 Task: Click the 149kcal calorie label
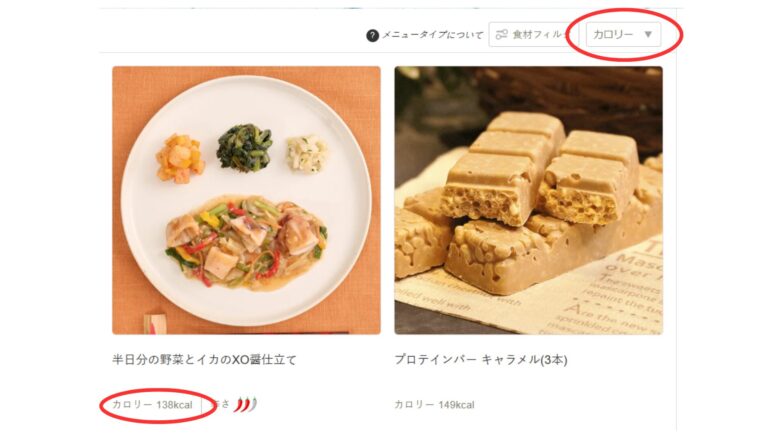[x=434, y=405]
